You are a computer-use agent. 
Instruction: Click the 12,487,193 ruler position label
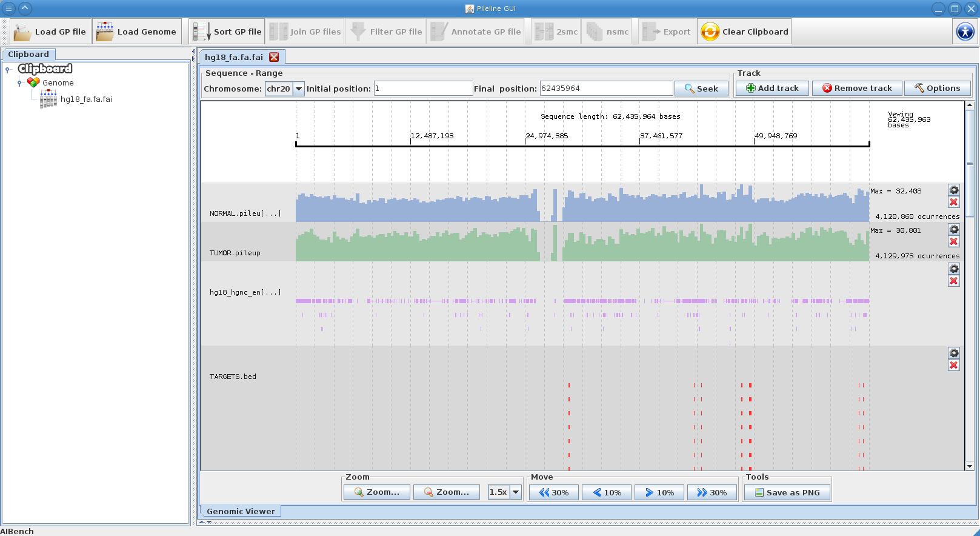point(432,136)
